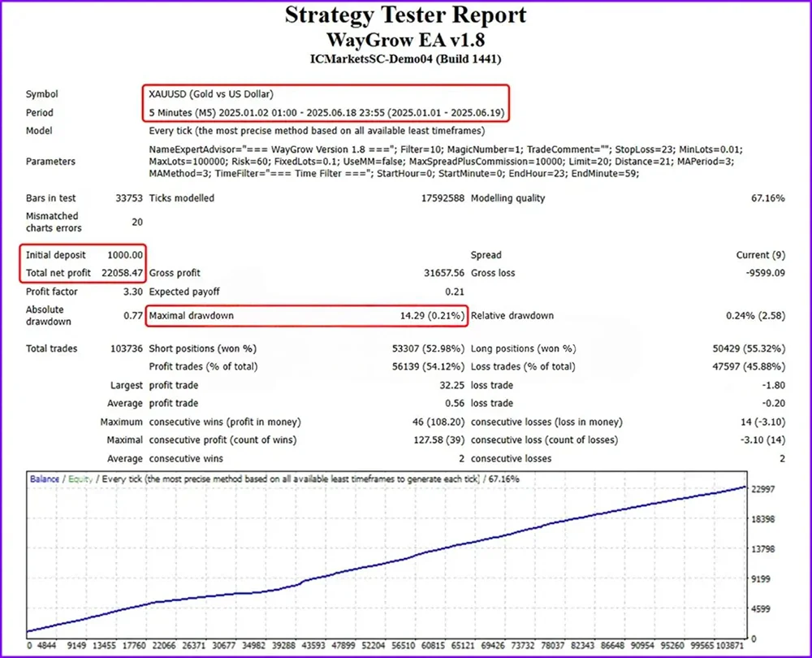
Task: Click the 22997 y-axis label on chart
Action: pos(762,489)
